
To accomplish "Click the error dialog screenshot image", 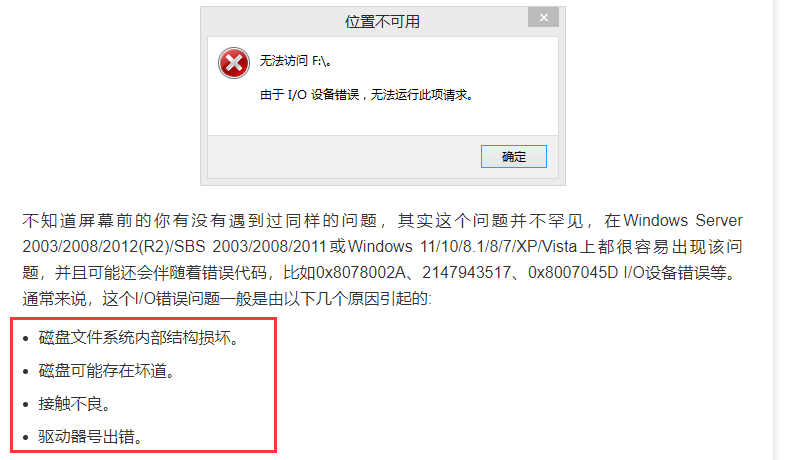I will (383, 96).
